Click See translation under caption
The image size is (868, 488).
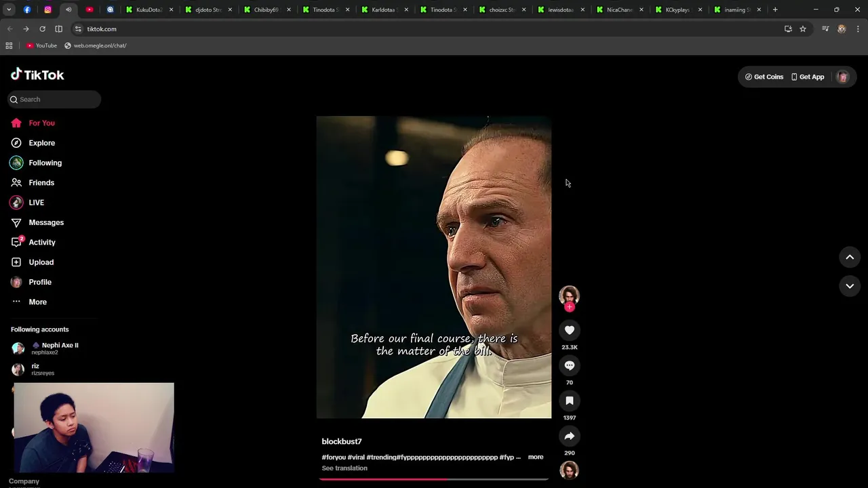pyautogui.click(x=344, y=468)
